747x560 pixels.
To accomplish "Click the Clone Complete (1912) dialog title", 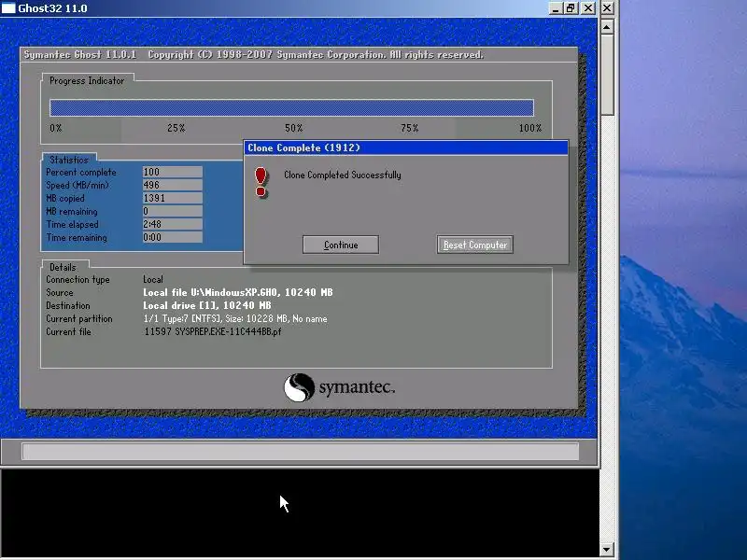I will [303, 147].
